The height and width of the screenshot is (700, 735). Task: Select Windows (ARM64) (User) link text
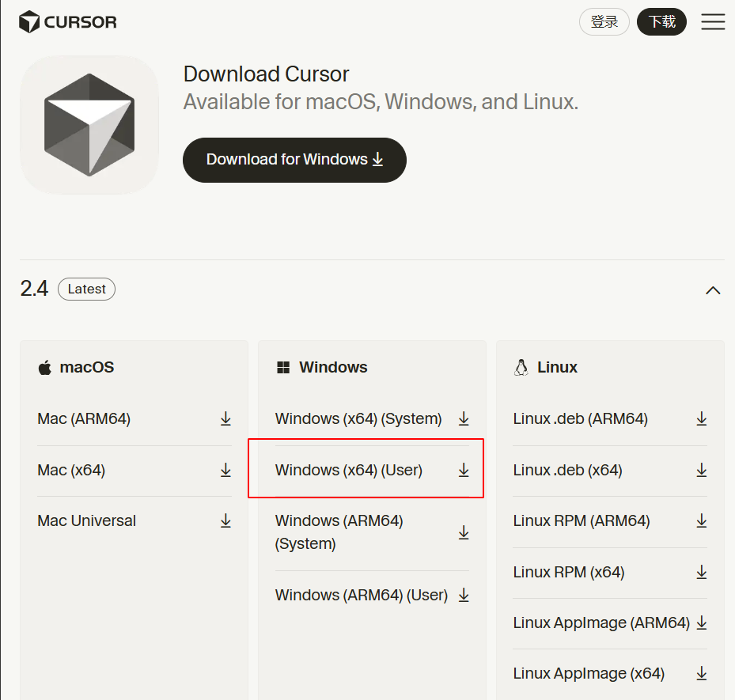coord(362,595)
